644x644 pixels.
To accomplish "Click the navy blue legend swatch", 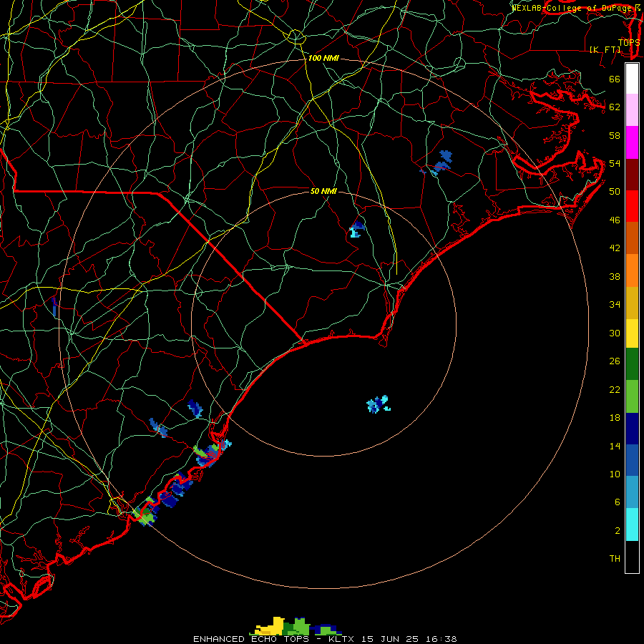I will click(632, 429).
